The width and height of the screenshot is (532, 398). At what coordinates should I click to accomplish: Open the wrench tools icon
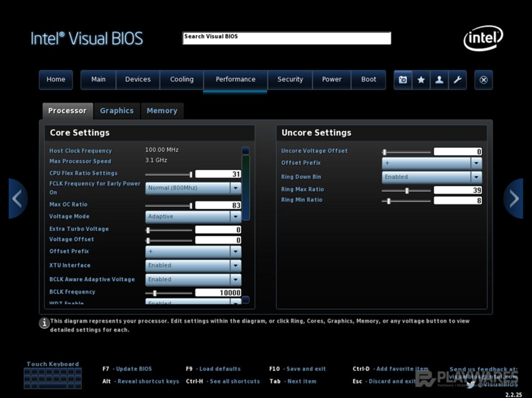click(457, 80)
